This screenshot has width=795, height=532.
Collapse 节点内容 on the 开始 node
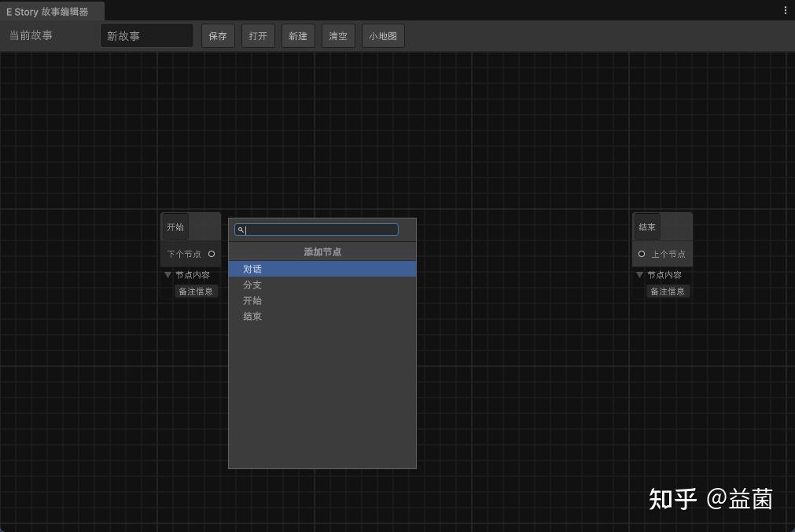point(167,275)
